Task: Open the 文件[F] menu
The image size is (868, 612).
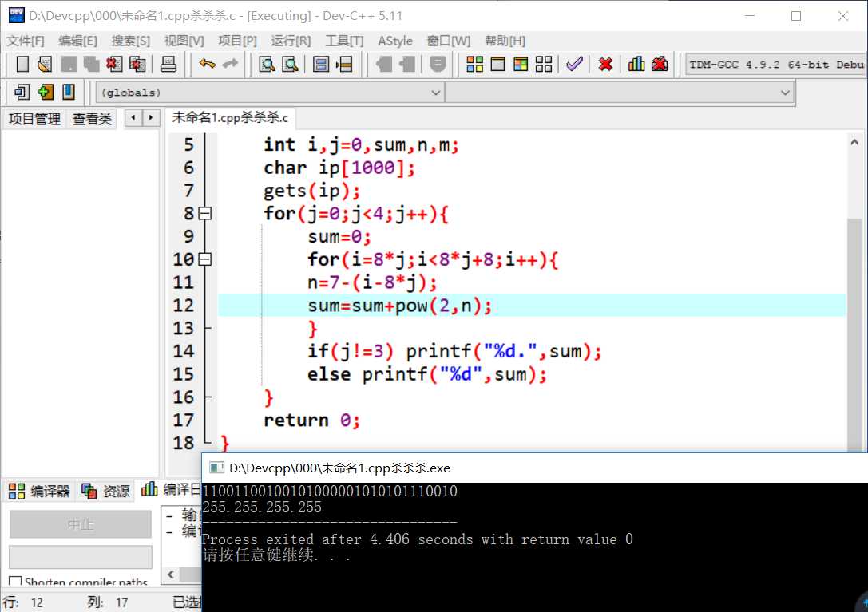Action: point(26,41)
